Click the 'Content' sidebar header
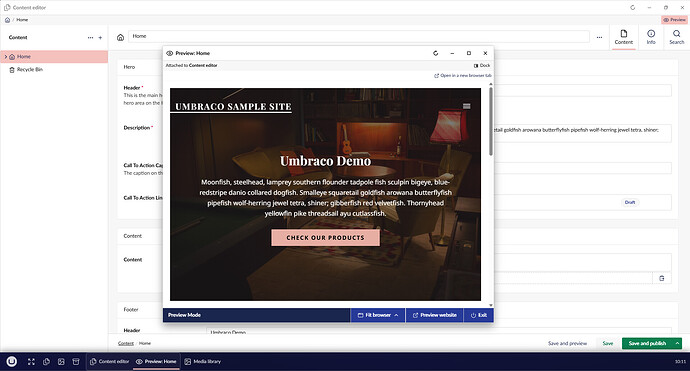This screenshot has height=371, width=690. click(18, 37)
